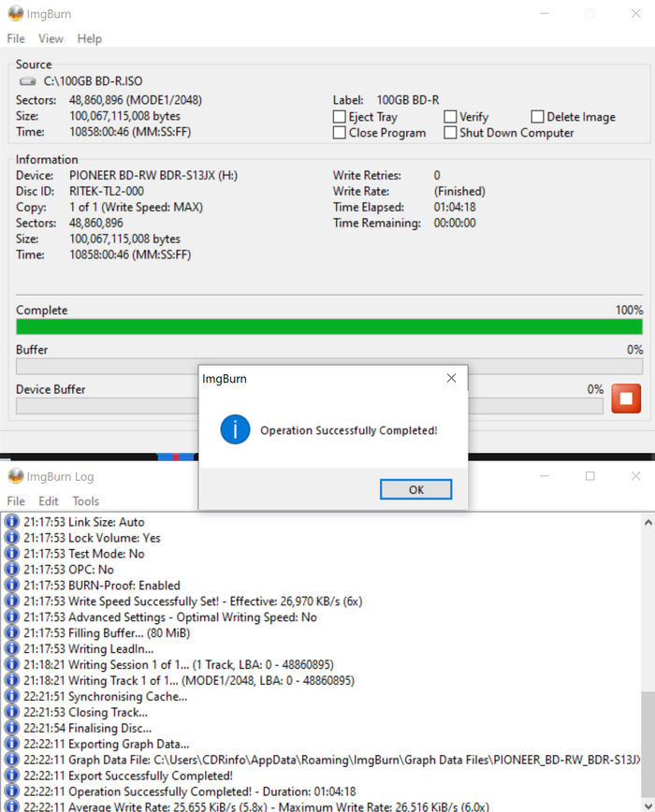Click Label value 100GB BD-R
Image resolution: width=655 pixels, height=812 pixels.
click(407, 100)
